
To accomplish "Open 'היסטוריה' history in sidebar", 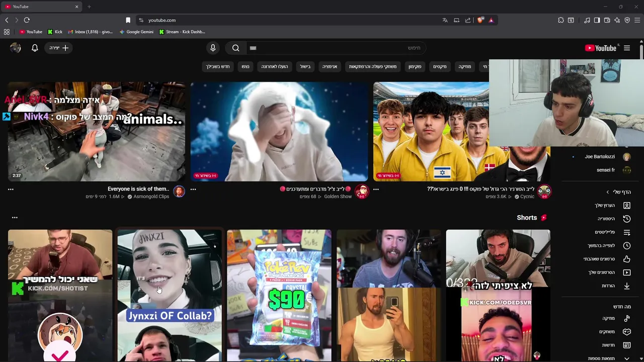I will click(x=612, y=219).
